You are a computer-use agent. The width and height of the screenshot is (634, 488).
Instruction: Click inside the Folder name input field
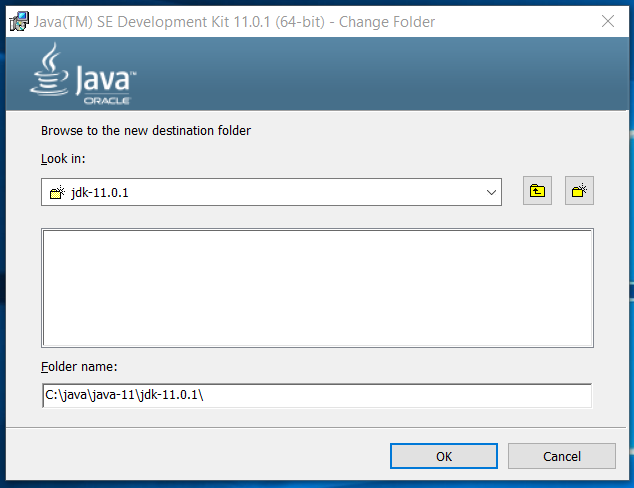coord(317,395)
